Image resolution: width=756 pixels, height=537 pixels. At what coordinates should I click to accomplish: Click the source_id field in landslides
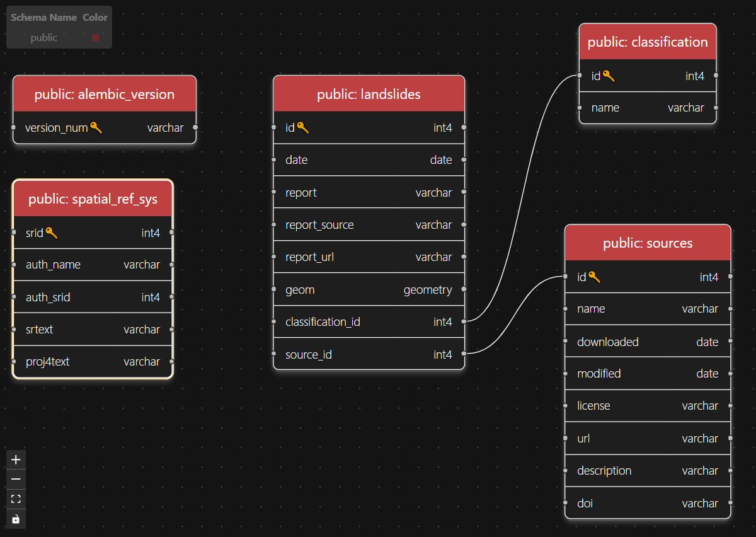point(369,354)
